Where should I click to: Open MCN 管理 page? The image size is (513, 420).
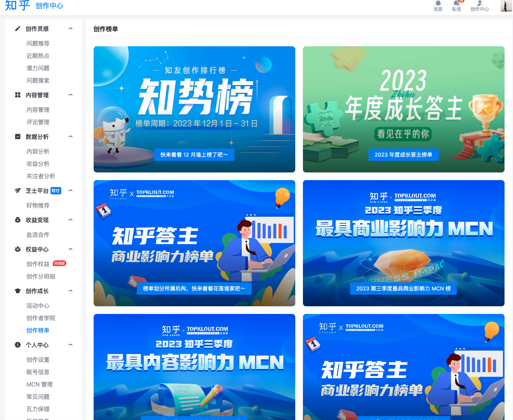[x=39, y=385]
